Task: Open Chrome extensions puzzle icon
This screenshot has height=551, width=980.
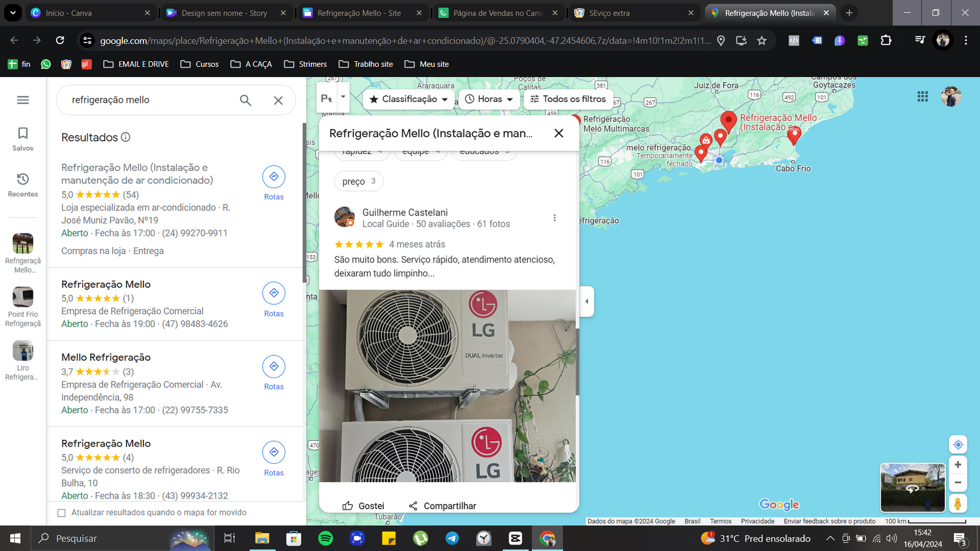Action: click(x=886, y=40)
